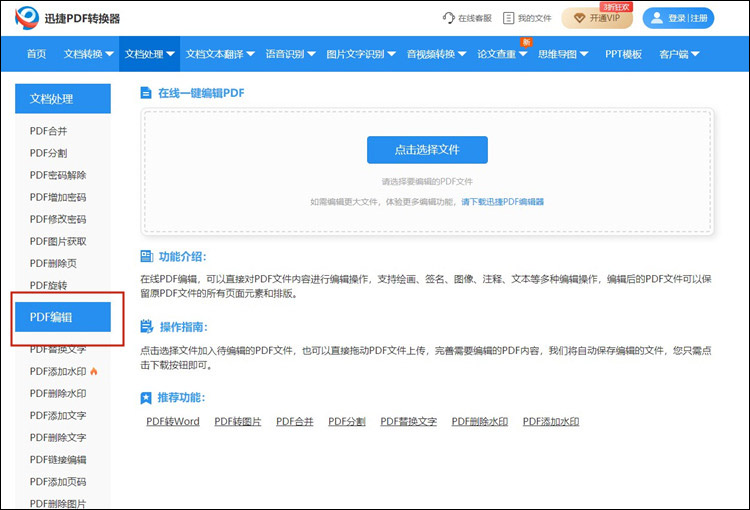Expand the 文档转换 dropdown arrow
750x510 pixels.
pyautogui.click(x=110, y=54)
